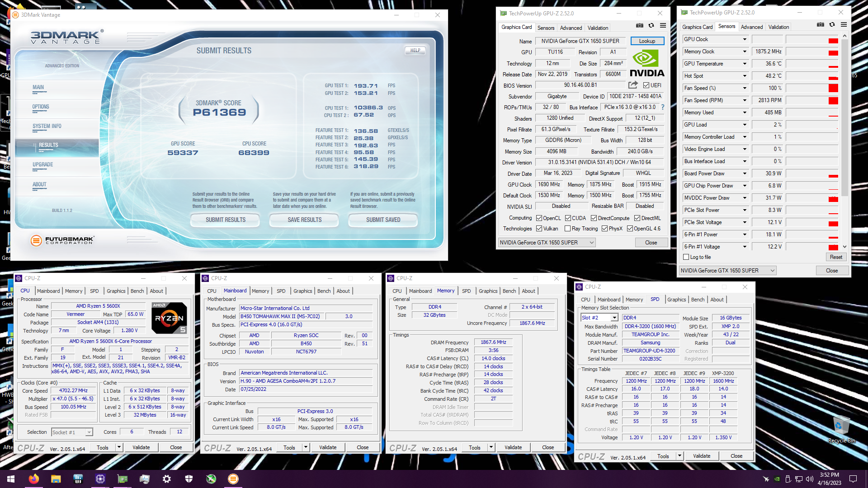The height and width of the screenshot is (488, 868).
Task: Open Bench tab in CPU-Z CPU window
Action: click(x=137, y=291)
